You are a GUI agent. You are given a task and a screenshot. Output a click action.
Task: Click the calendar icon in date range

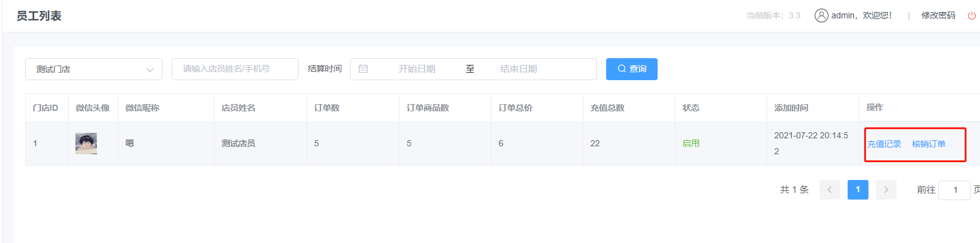[x=363, y=69]
